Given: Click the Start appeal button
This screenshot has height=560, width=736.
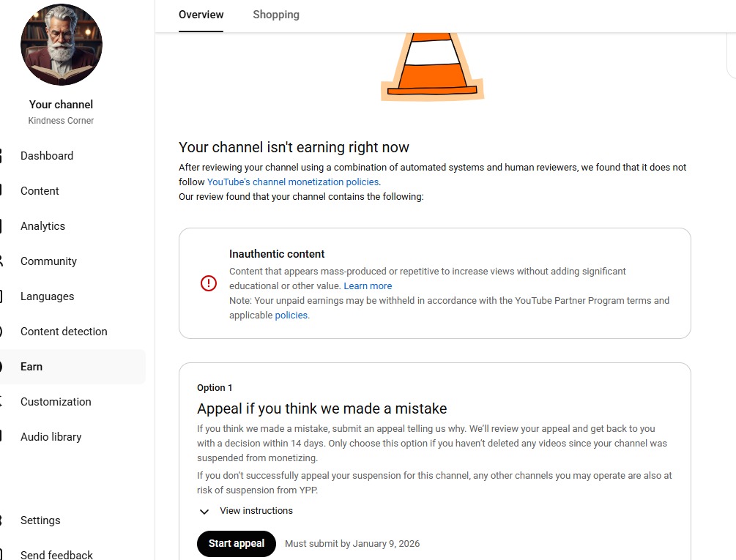Looking at the screenshot, I should 236,544.
